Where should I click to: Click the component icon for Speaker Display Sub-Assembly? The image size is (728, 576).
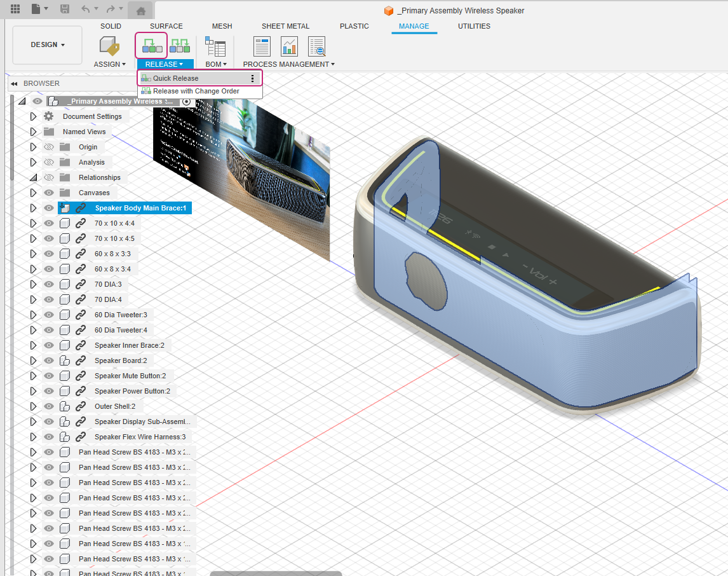[x=65, y=422]
